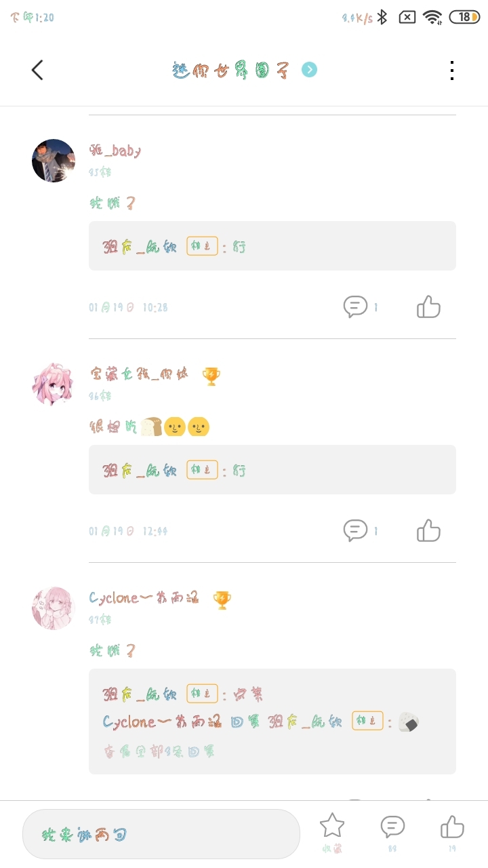Open the three-dot overflow menu
The width and height of the screenshot is (488, 868).
point(451,71)
